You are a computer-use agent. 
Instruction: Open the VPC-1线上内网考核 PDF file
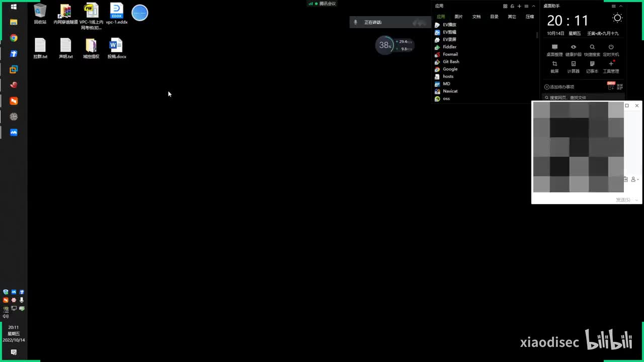click(x=91, y=17)
